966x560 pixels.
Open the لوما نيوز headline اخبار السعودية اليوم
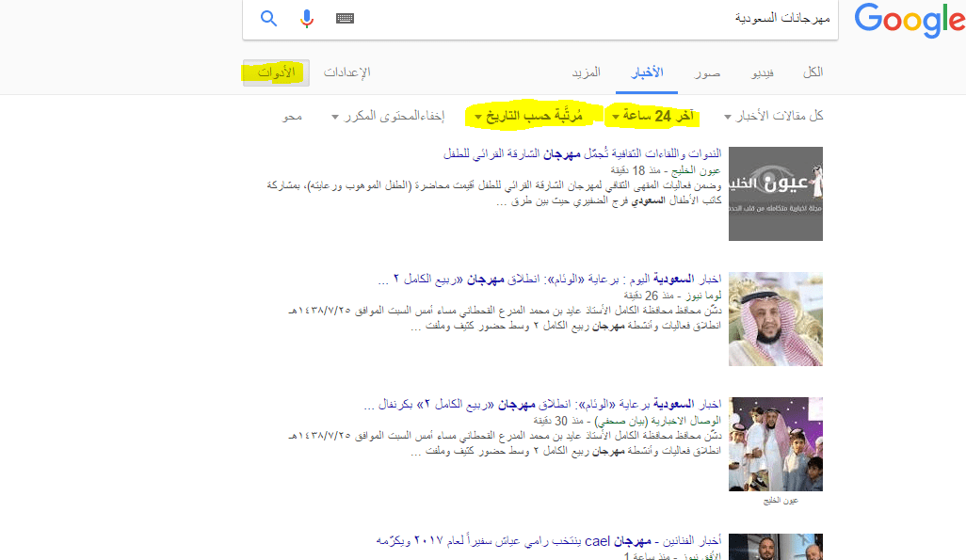[x=550, y=280]
